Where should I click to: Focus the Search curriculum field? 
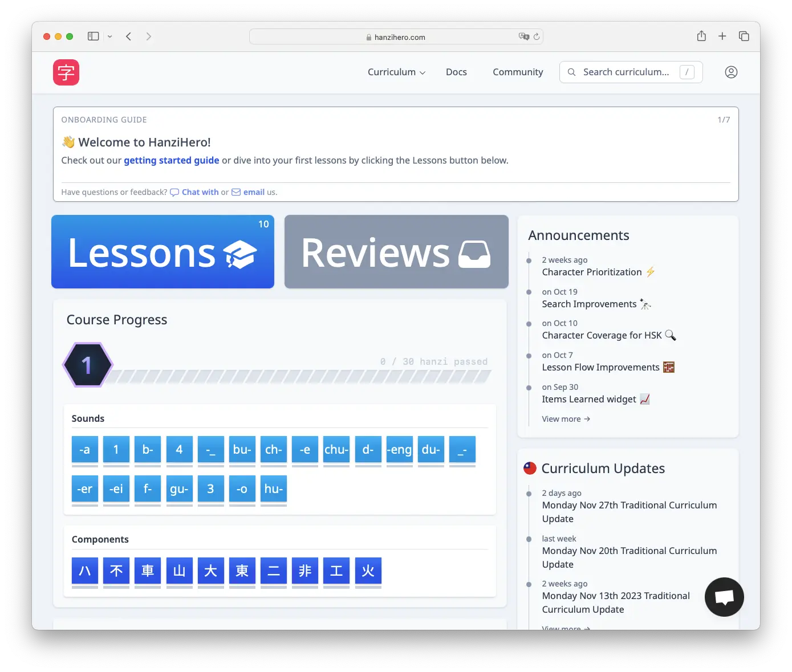[631, 72]
